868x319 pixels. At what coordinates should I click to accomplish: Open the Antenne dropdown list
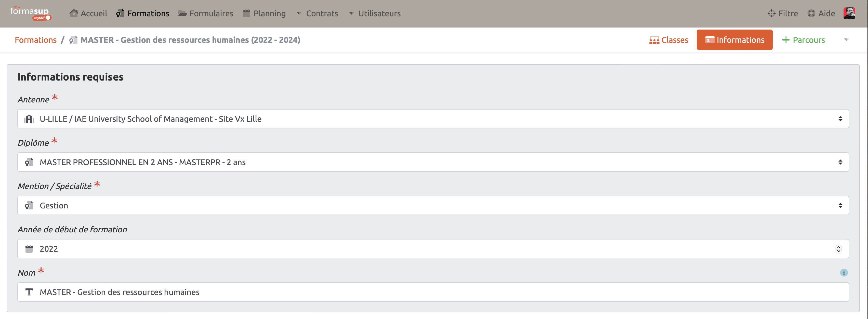pyautogui.click(x=433, y=118)
